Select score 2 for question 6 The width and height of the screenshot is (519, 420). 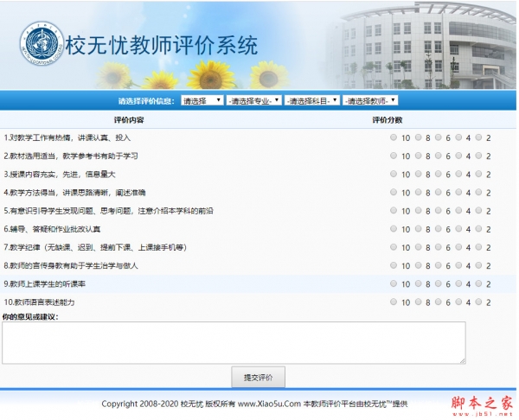478,228
